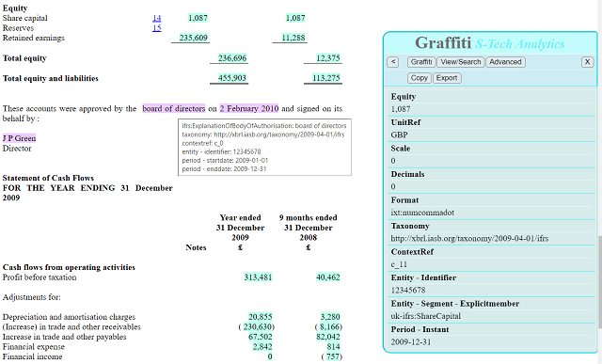Switch to the View/Search tab

click(460, 62)
